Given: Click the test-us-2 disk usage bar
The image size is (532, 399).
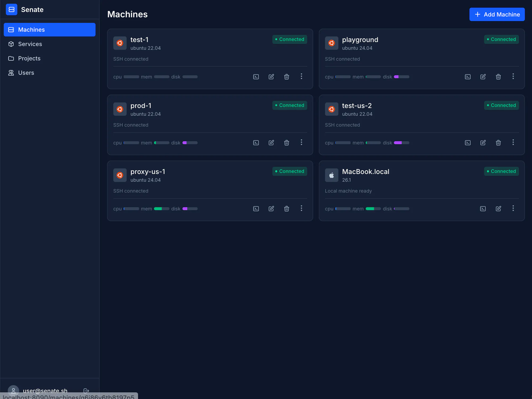Looking at the screenshot, I should 401,143.
